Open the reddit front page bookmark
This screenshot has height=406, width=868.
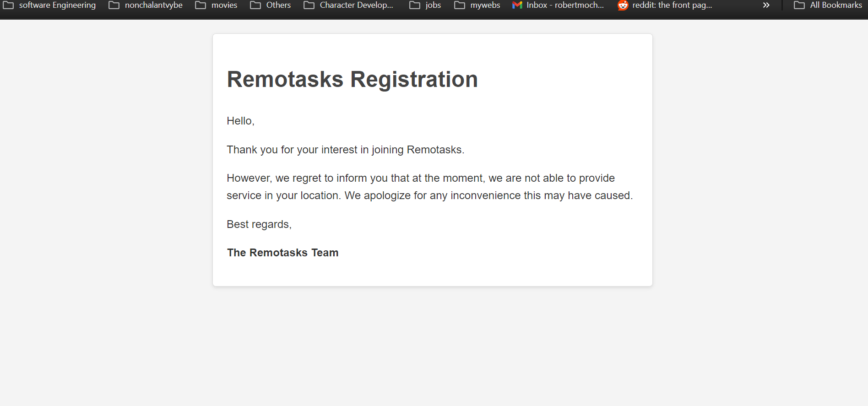pyautogui.click(x=665, y=5)
